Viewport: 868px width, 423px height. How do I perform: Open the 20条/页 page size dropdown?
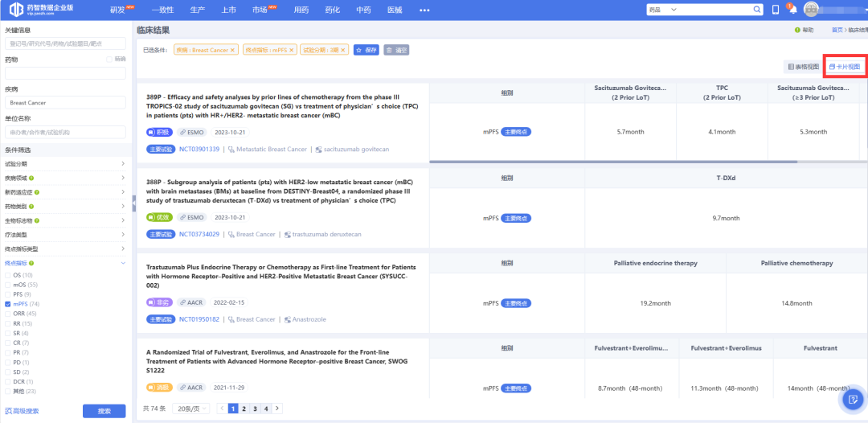[194, 409]
